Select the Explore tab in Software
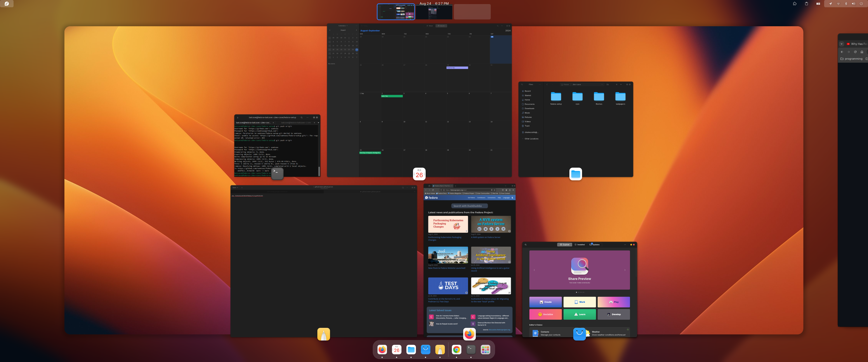This screenshot has width=868, height=362. 565,245
